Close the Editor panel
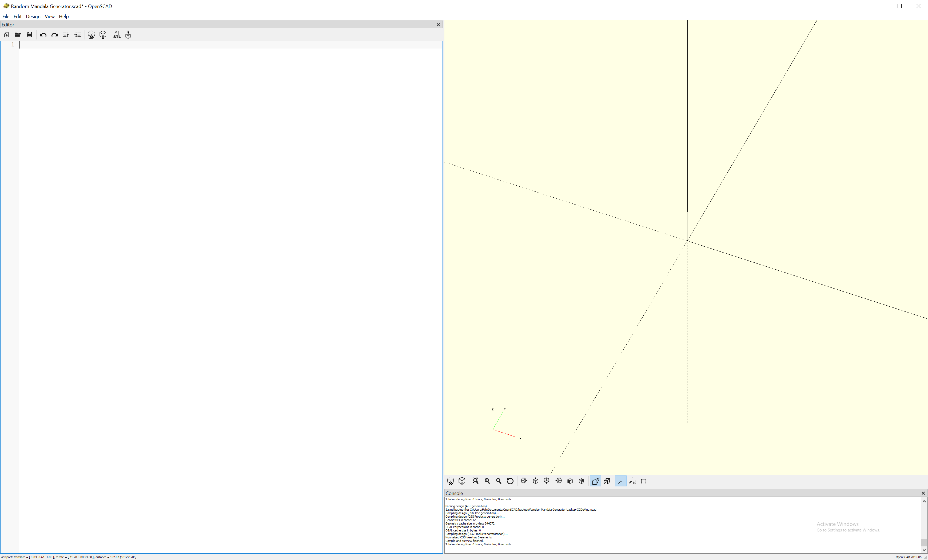The height and width of the screenshot is (560, 928). click(x=438, y=25)
